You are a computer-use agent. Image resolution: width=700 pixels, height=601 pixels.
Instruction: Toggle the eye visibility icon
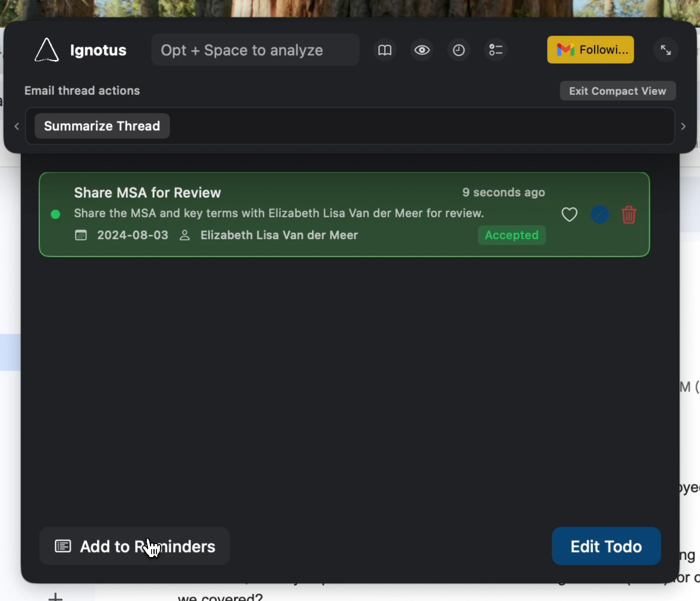[422, 50]
